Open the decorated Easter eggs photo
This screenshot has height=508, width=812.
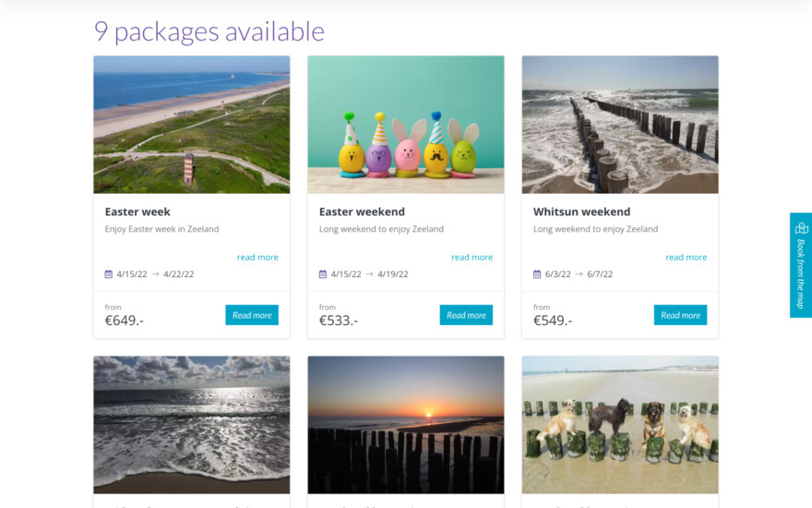point(406,125)
